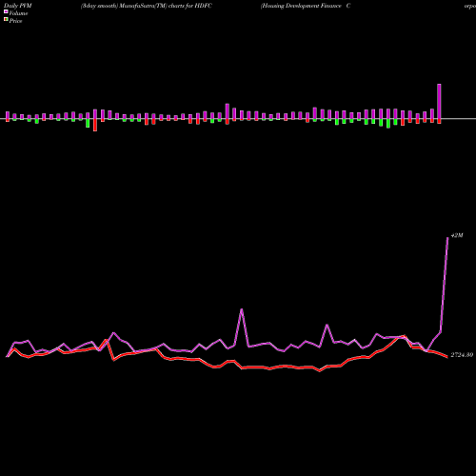This screenshot has height=476, width=476.
Task: Select the Price legend label
Action: [x=15, y=21]
